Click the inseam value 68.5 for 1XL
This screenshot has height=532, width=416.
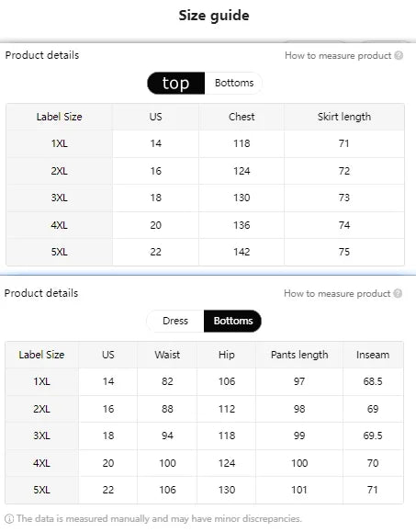(x=373, y=381)
